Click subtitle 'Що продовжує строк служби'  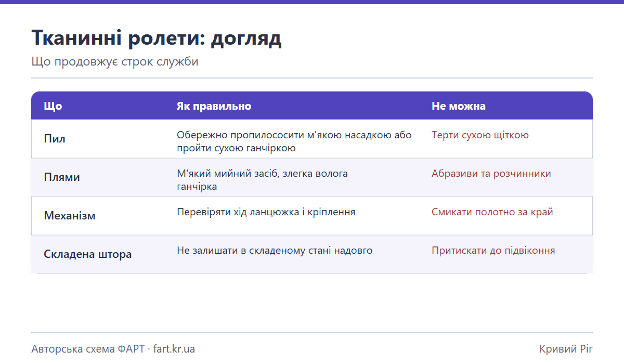115,62
